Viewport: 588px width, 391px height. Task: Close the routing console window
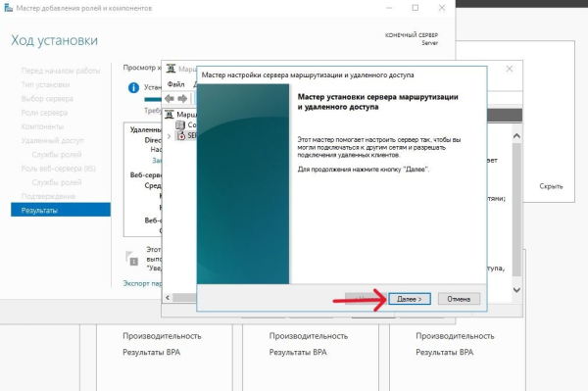pyautogui.click(x=510, y=69)
